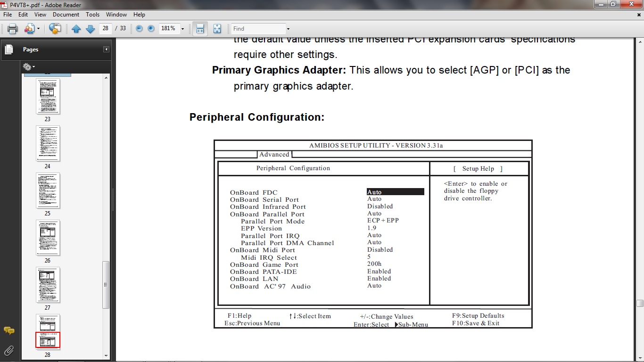Click document scroll up arrow
Screen dimensions: 644x362
tap(640, 41)
